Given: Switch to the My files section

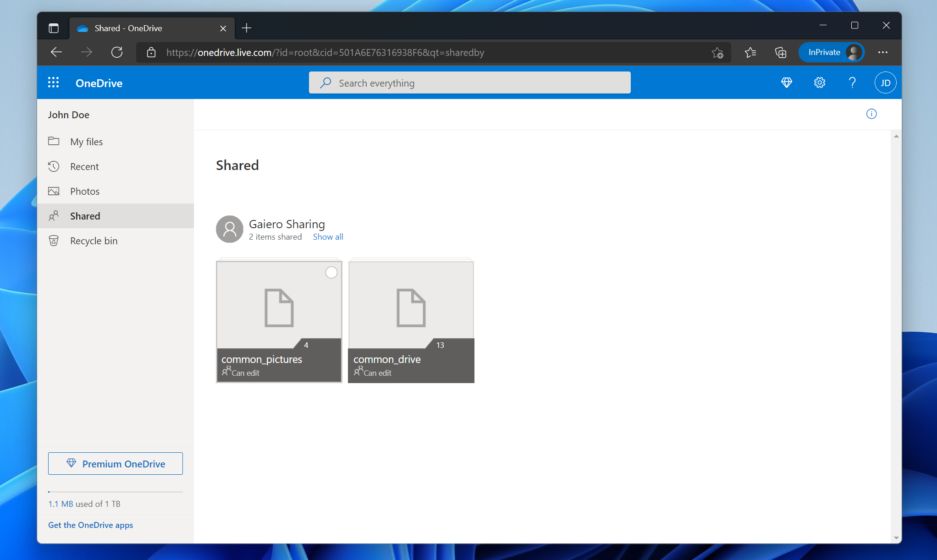Looking at the screenshot, I should tap(86, 142).
